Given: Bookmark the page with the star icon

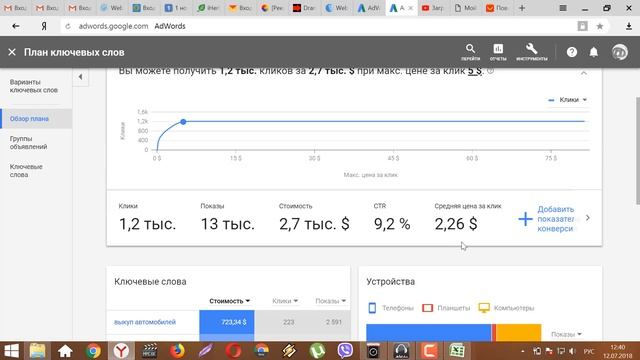Looking at the screenshot, I should (600, 26).
